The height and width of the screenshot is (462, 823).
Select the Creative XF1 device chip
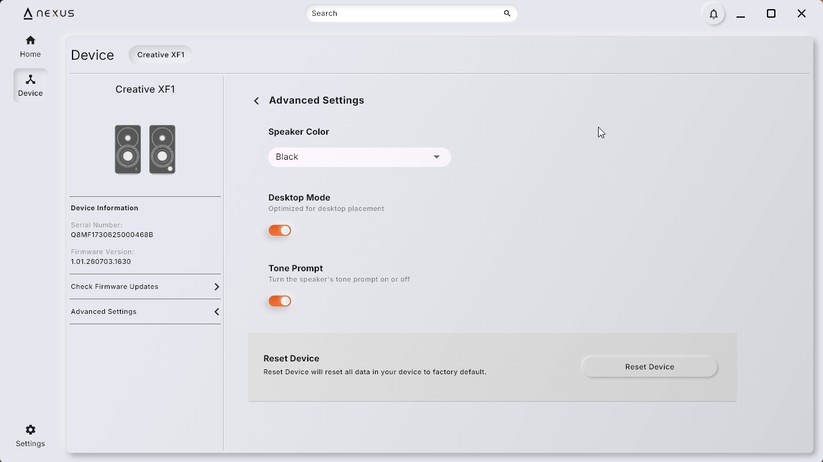(x=161, y=55)
